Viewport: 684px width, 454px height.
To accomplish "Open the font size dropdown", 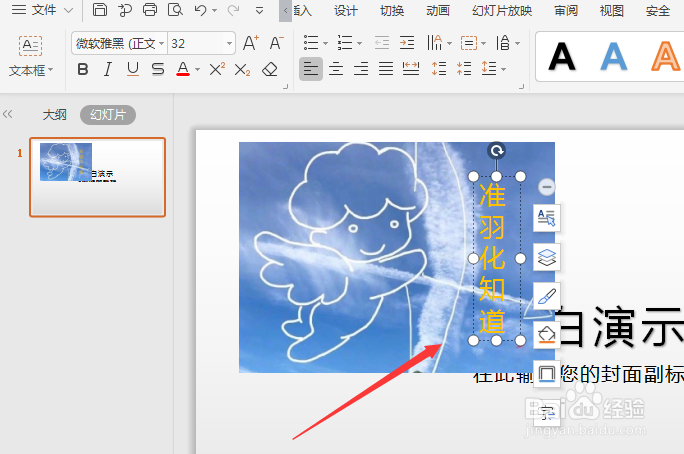I will [229, 44].
